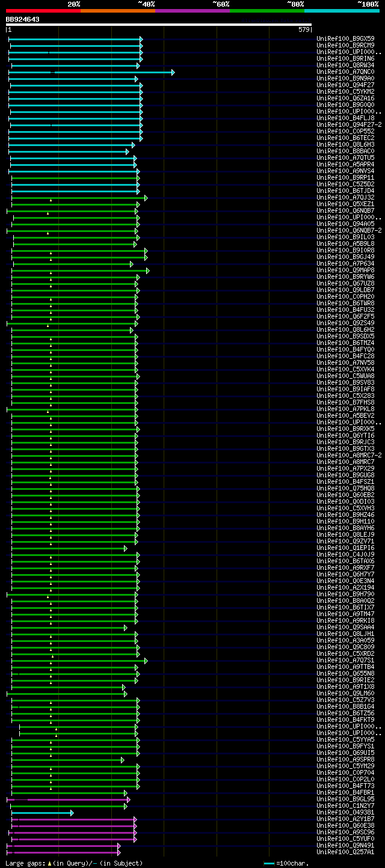Open hit UniRef100_Q9SAA4
The height and width of the screenshot is (868, 385).
tap(346, 627)
